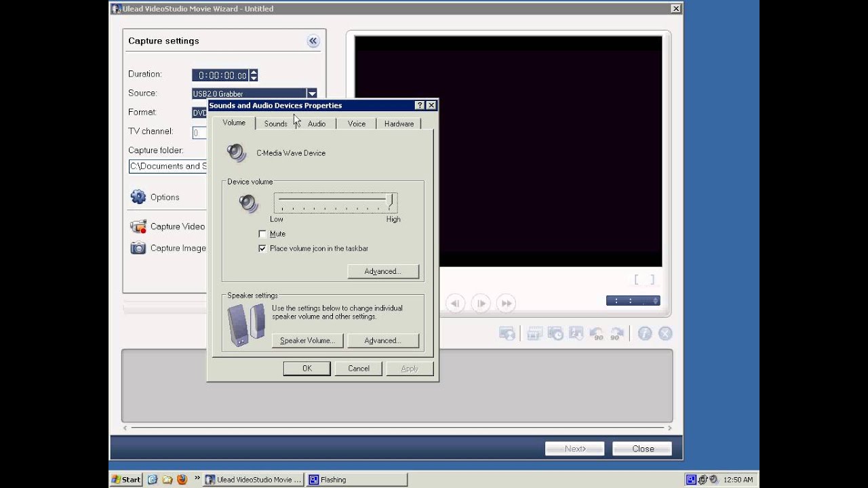Expand the quick launch overflow chevron
The image size is (868, 488).
click(x=197, y=478)
